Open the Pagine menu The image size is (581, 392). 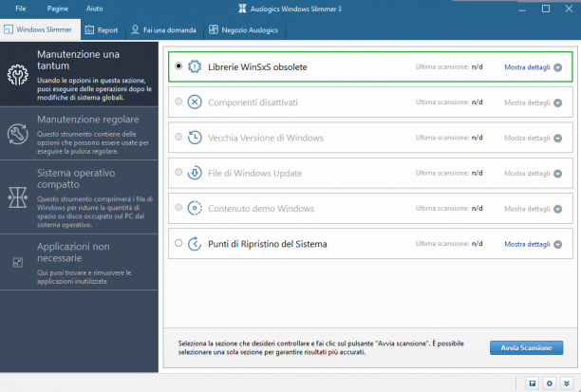[57, 9]
